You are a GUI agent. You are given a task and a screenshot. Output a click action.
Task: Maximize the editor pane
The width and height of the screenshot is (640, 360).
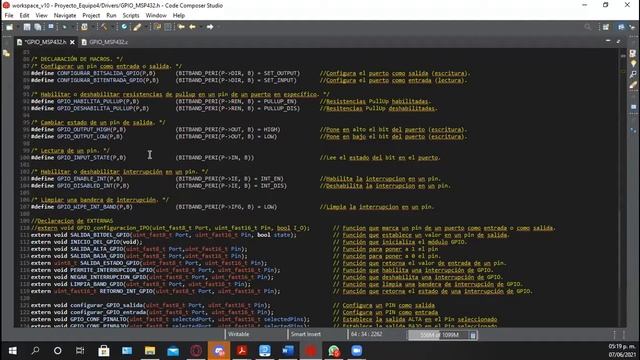coord(619,41)
